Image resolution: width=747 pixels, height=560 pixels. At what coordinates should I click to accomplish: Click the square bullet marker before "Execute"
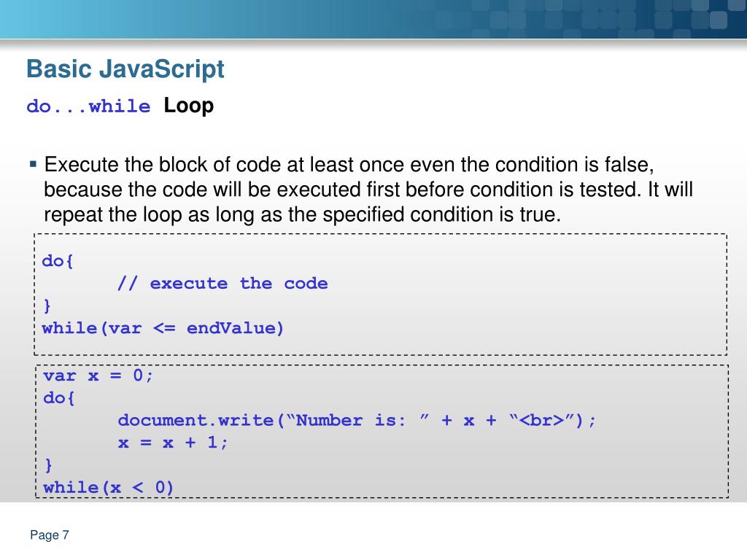coord(34,163)
